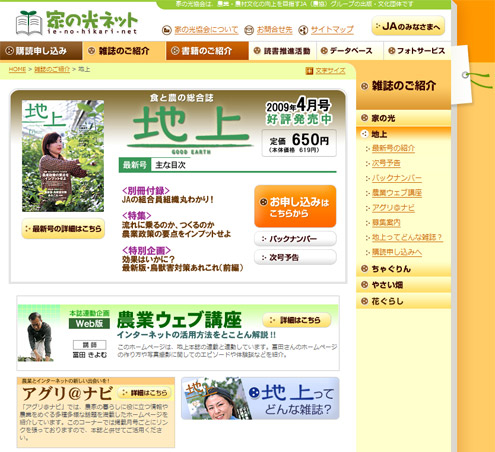
Task: Click circle icon next to 花ぐらし
Action: (365, 301)
